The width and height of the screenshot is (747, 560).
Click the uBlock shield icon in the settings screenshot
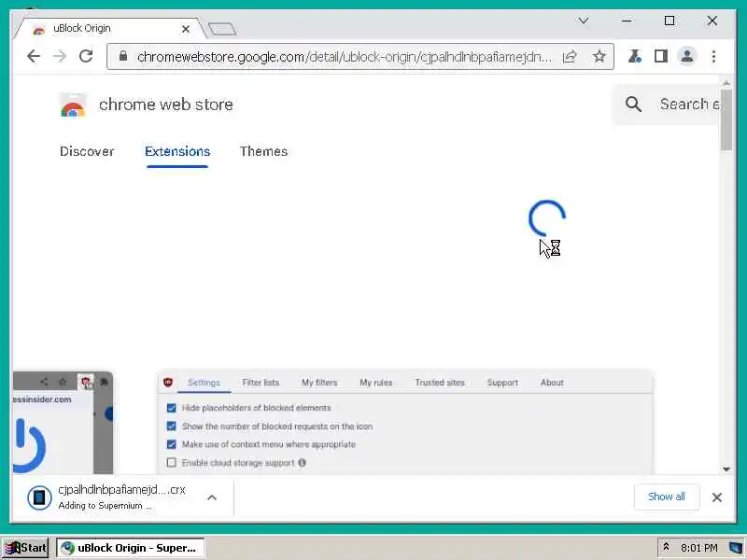click(168, 382)
